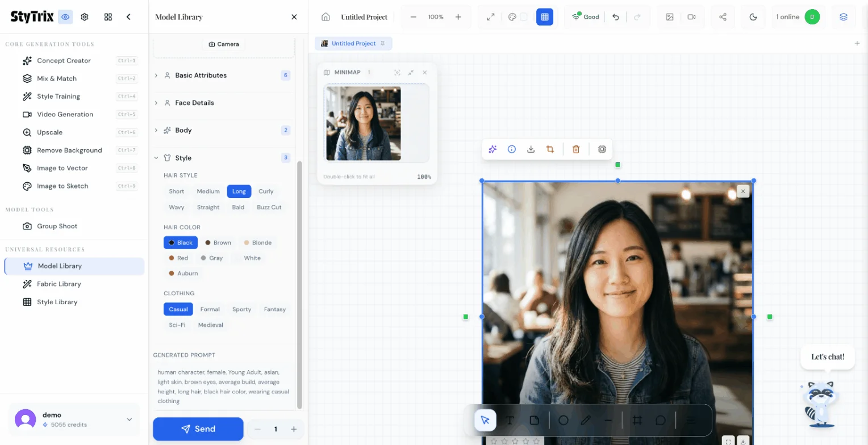Toggle dark mode moon icon
Screen dimensions: 868x445
click(x=753, y=17)
